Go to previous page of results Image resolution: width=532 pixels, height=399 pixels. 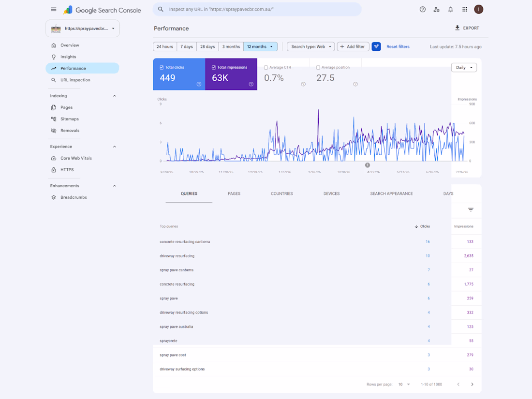point(458,384)
